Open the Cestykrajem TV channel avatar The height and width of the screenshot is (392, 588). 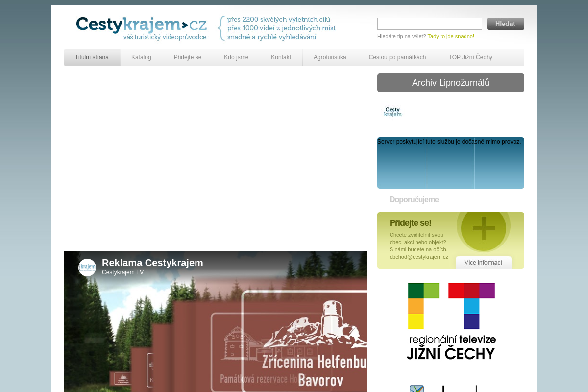click(87, 268)
